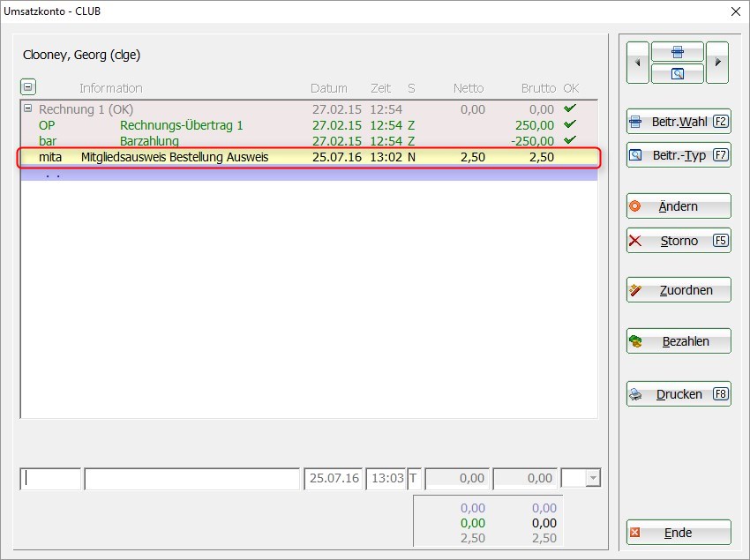Collapse the Rechnung 1 (OK) group
Viewport: 750px width, 560px height.
coord(27,108)
